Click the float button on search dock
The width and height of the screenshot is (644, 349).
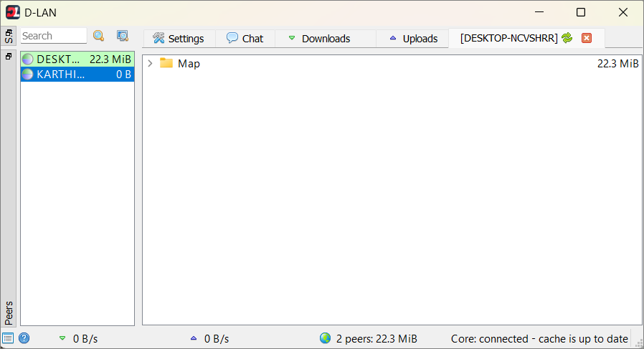click(x=9, y=32)
